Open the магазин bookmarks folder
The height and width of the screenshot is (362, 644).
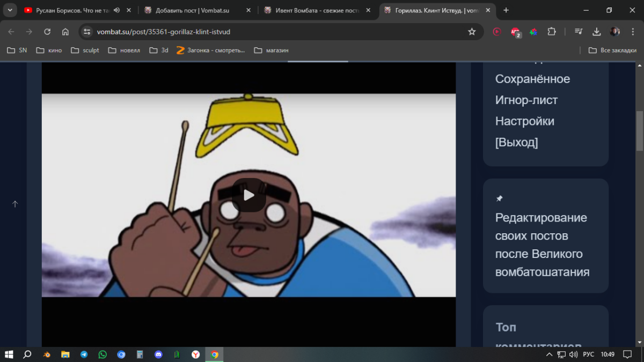[x=271, y=50]
